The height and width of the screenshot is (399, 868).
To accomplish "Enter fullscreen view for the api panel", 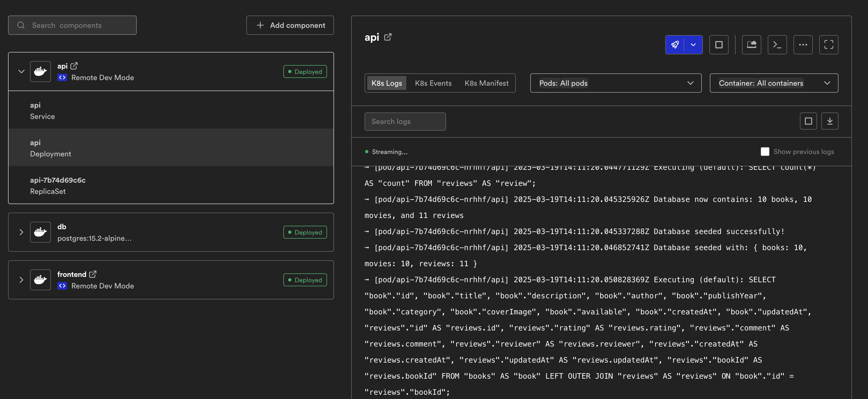I will tap(829, 44).
